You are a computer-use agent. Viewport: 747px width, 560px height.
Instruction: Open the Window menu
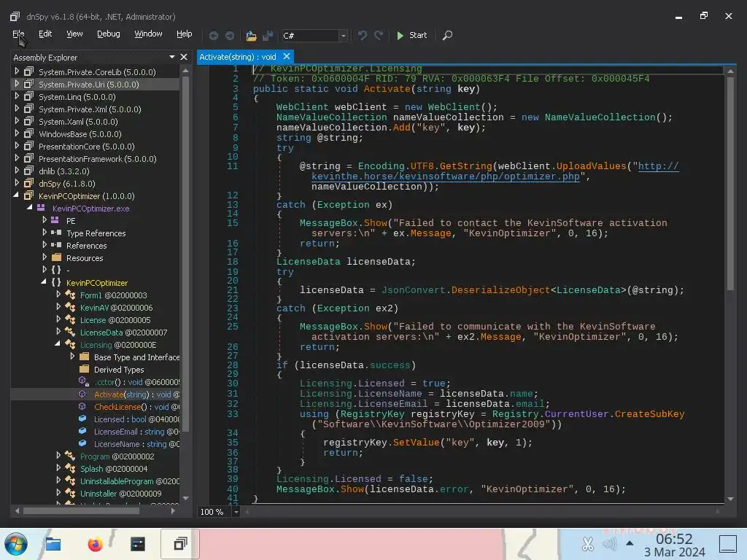[x=148, y=34]
